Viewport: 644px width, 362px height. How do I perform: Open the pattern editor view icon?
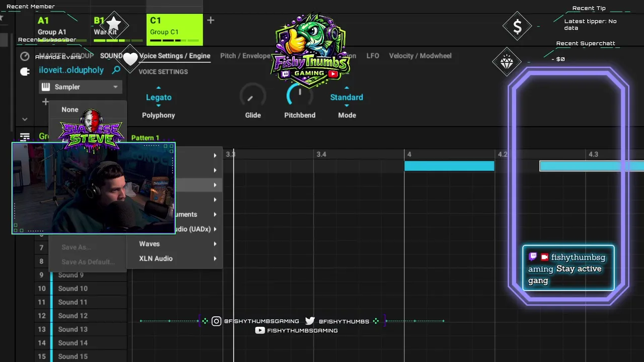pyautogui.click(x=25, y=136)
